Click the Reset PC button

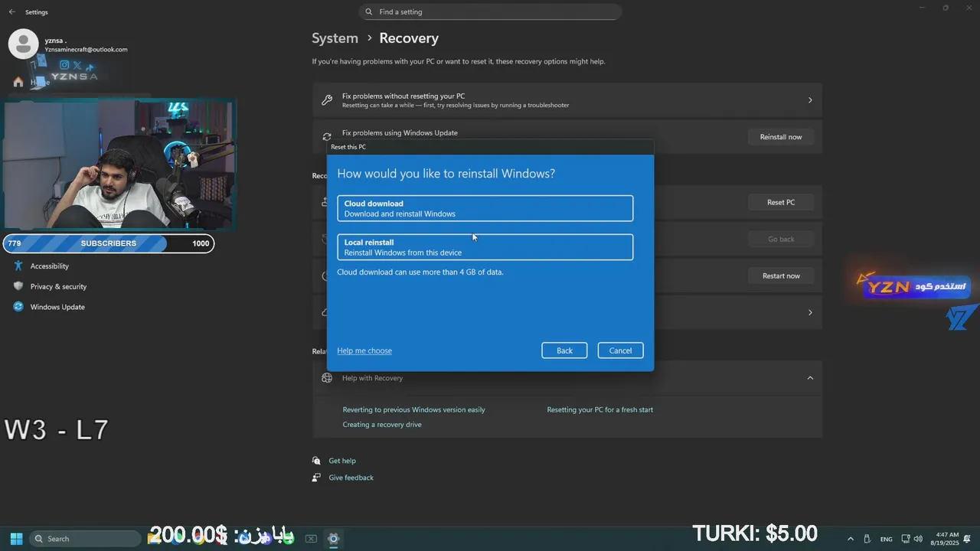pyautogui.click(x=781, y=202)
